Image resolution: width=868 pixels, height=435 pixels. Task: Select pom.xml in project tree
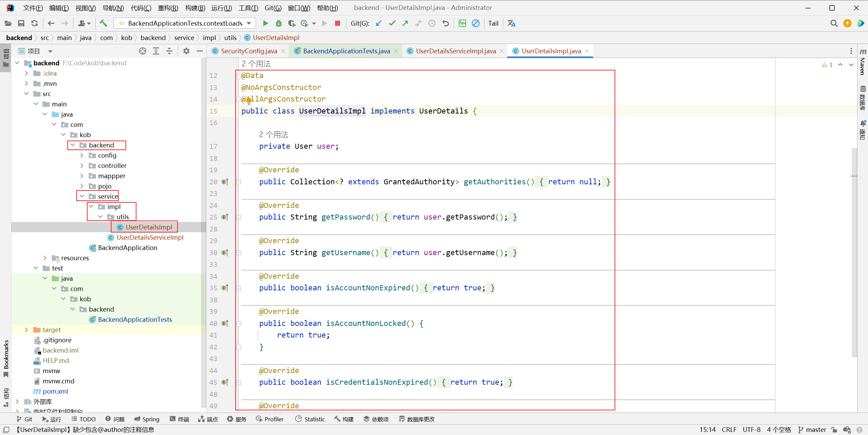pos(55,391)
